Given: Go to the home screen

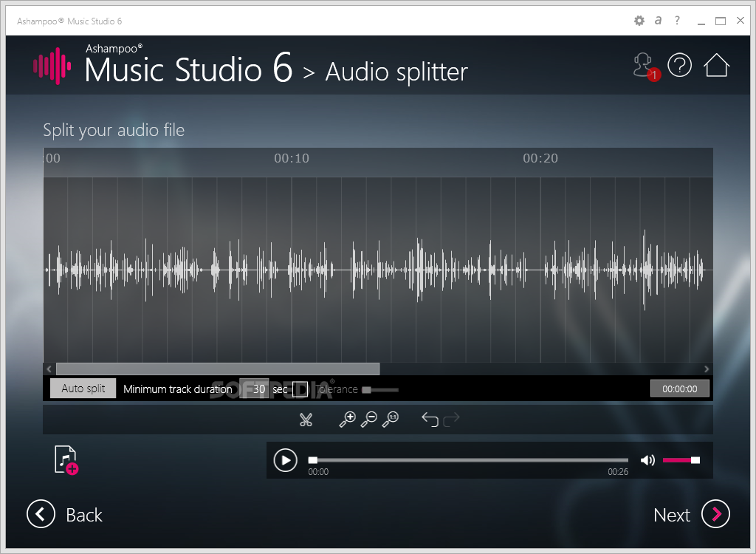Looking at the screenshot, I should tap(716, 65).
